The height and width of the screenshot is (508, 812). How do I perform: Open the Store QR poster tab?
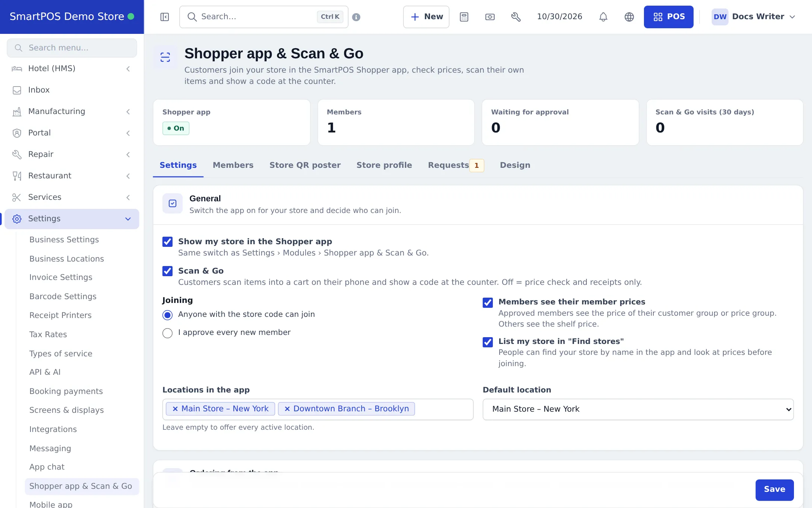click(305, 165)
